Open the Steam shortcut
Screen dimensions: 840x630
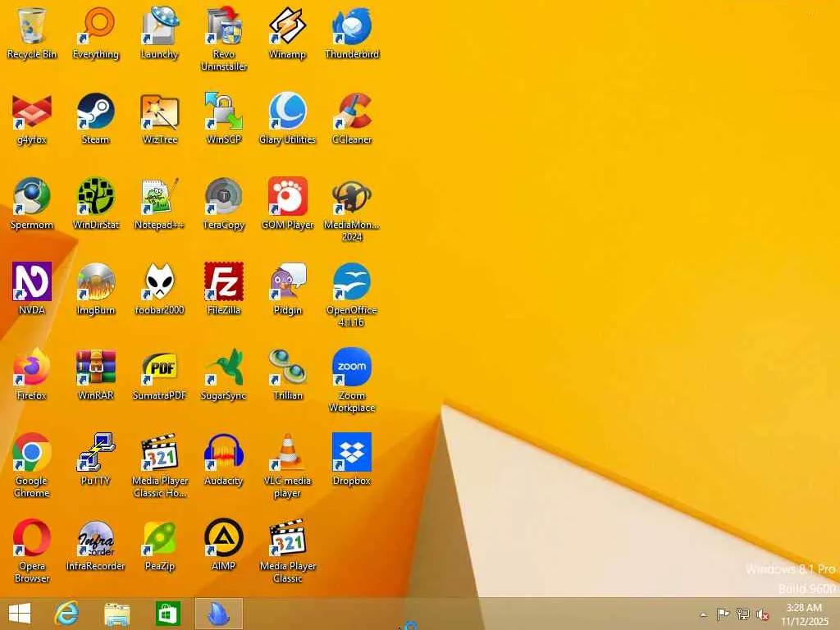96,118
